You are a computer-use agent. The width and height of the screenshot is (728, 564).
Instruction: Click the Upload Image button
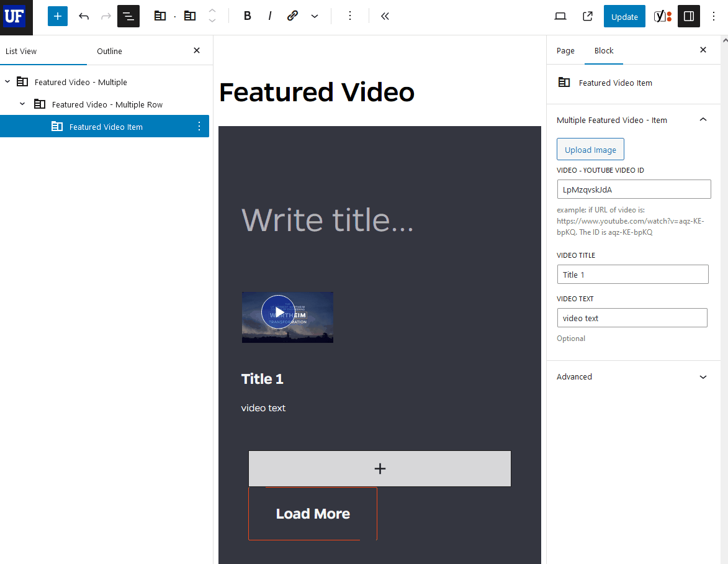(x=590, y=149)
